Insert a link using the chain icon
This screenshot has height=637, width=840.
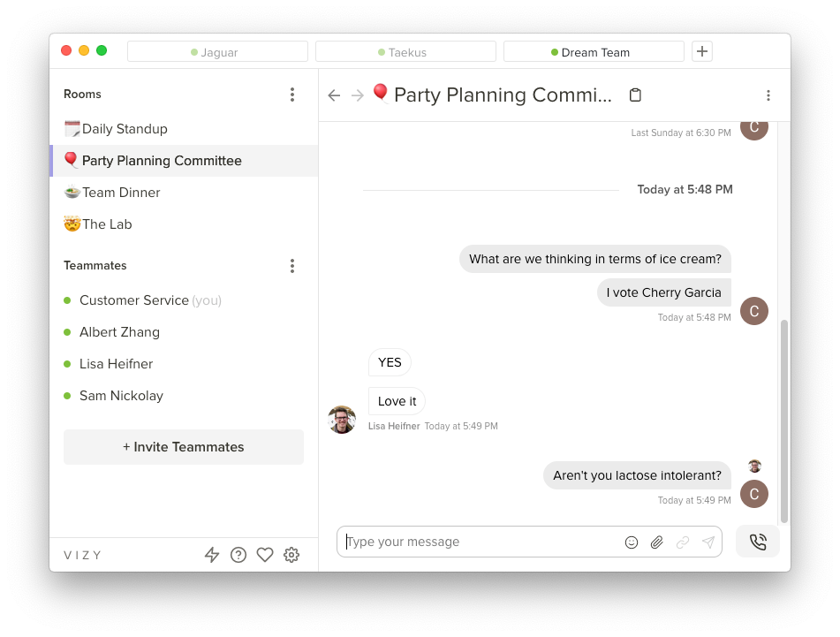point(683,542)
